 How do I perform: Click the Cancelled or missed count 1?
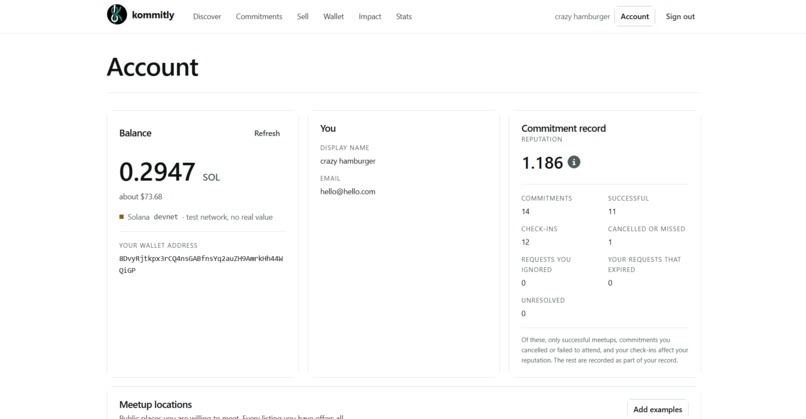(610, 242)
